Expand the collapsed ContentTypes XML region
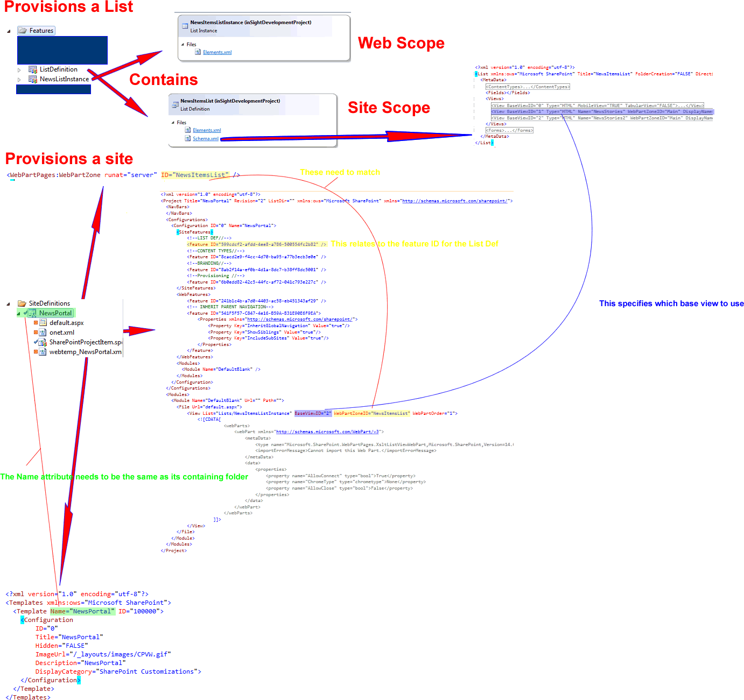This screenshot has height=700, width=744. pyautogui.click(x=528, y=87)
